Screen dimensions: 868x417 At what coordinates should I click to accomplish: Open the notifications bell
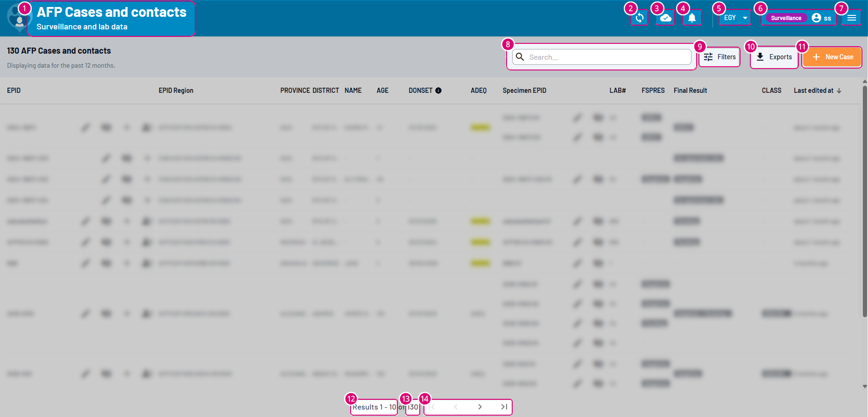(x=692, y=18)
